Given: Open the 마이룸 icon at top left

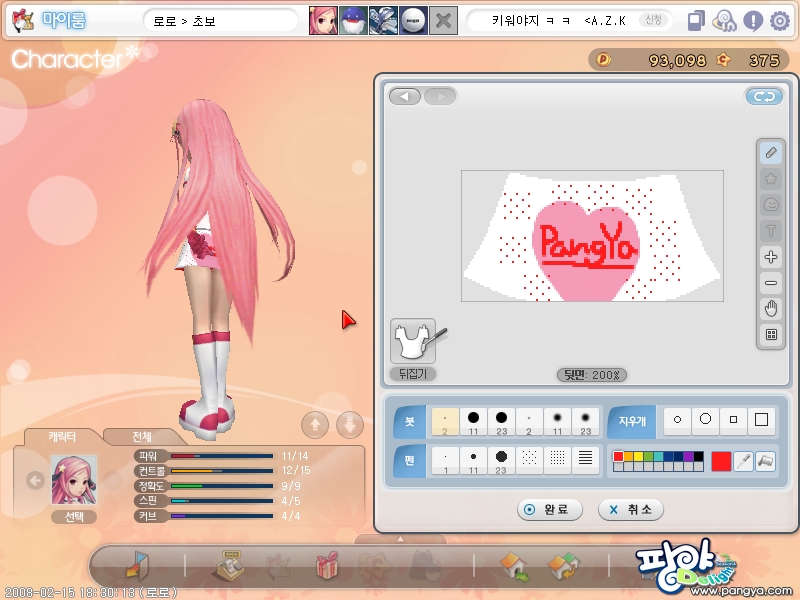Looking at the screenshot, I should (x=23, y=20).
